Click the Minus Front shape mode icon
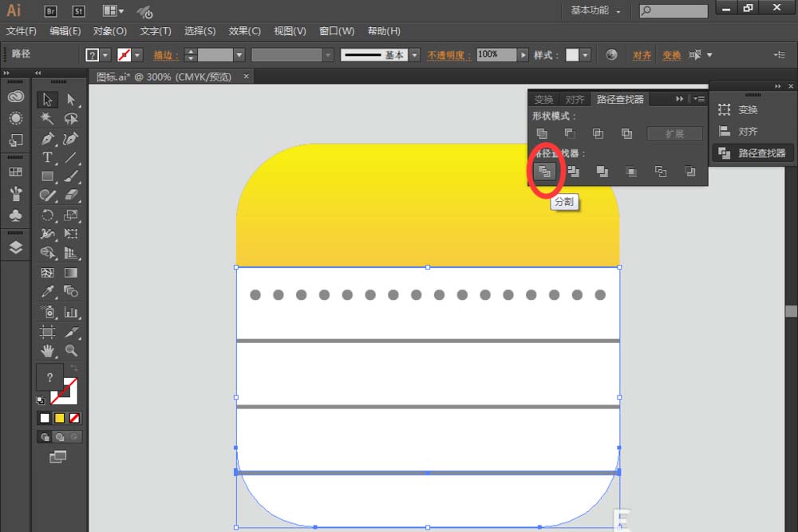Screen dimensions: 798x532 point(570,133)
